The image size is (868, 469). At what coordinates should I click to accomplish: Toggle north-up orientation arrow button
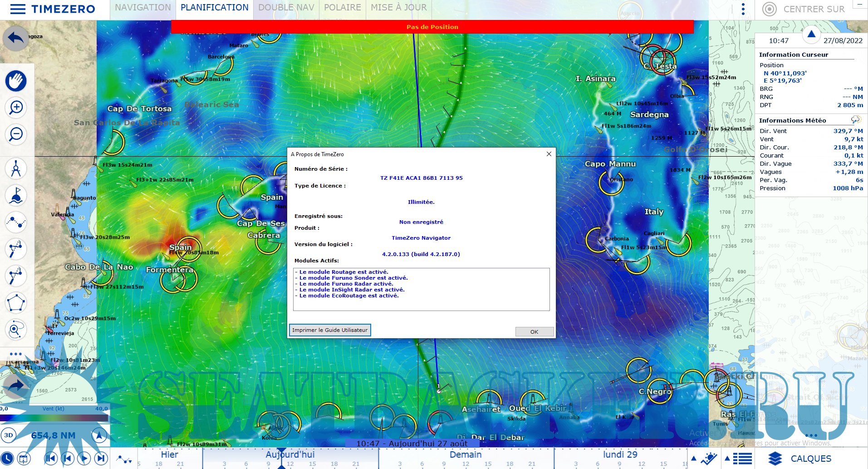click(x=99, y=435)
